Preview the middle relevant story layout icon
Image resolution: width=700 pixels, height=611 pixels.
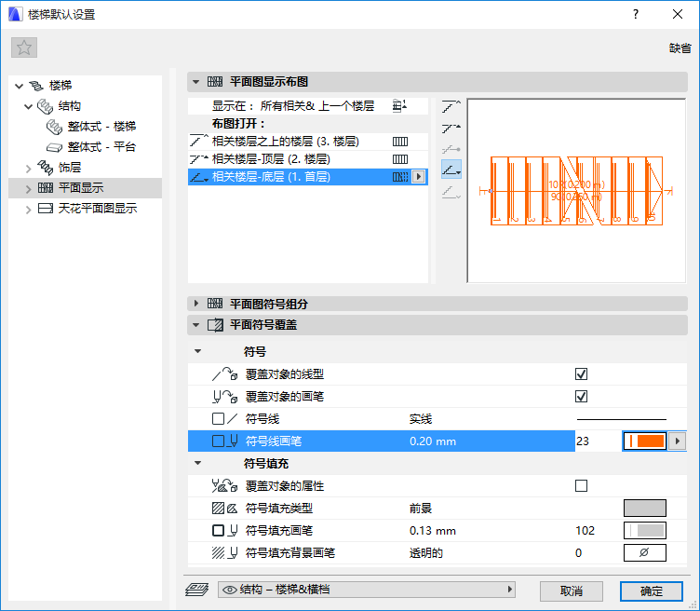pos(451,149)
